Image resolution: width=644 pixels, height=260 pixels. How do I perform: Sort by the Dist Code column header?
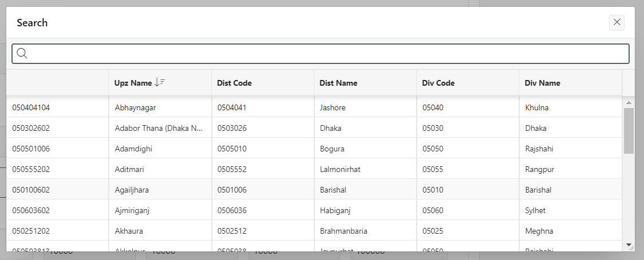tap(234, 83)
